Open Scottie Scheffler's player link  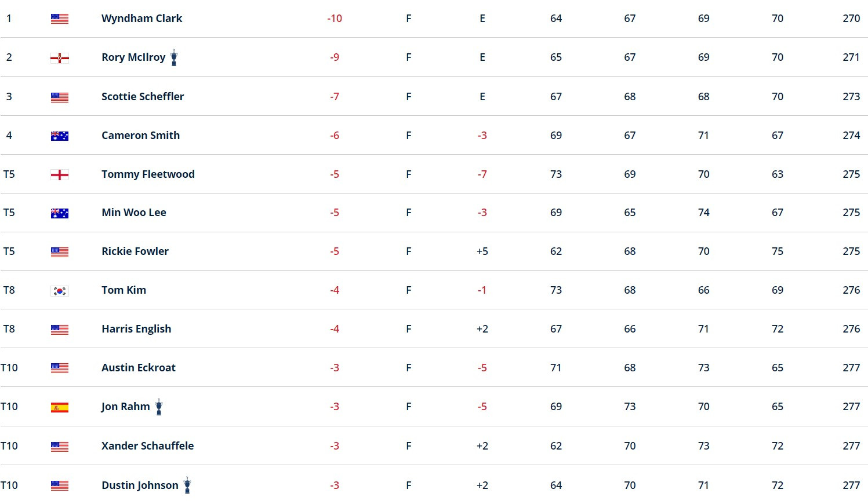pos(143,96)
